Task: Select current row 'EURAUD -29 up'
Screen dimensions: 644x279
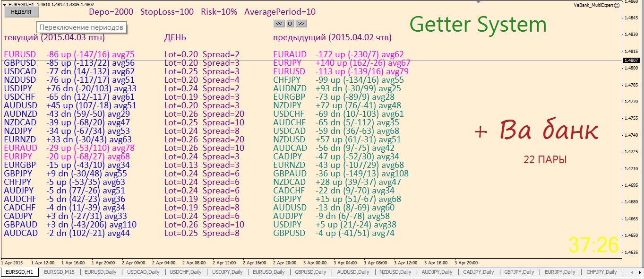Action: (x=69, y=148)
